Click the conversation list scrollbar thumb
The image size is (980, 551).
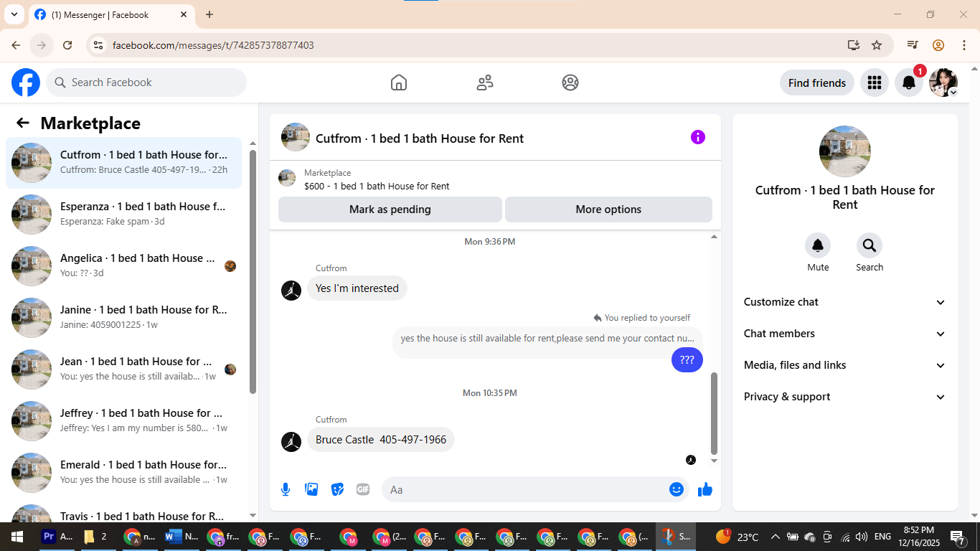tap(253, 272)
